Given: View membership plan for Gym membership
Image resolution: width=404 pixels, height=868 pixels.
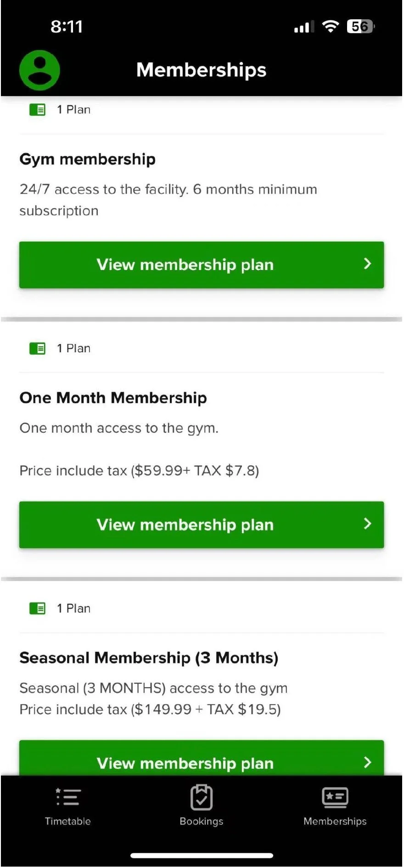Looking at the screenshot, I should coord(202,265).
